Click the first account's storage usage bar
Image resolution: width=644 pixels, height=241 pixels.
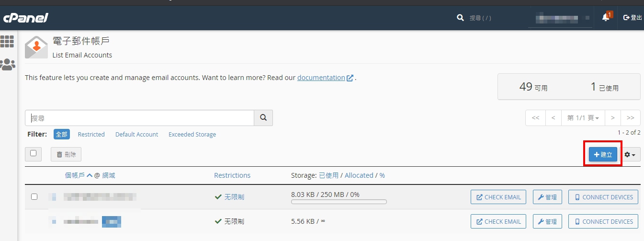tap(339, 202)
